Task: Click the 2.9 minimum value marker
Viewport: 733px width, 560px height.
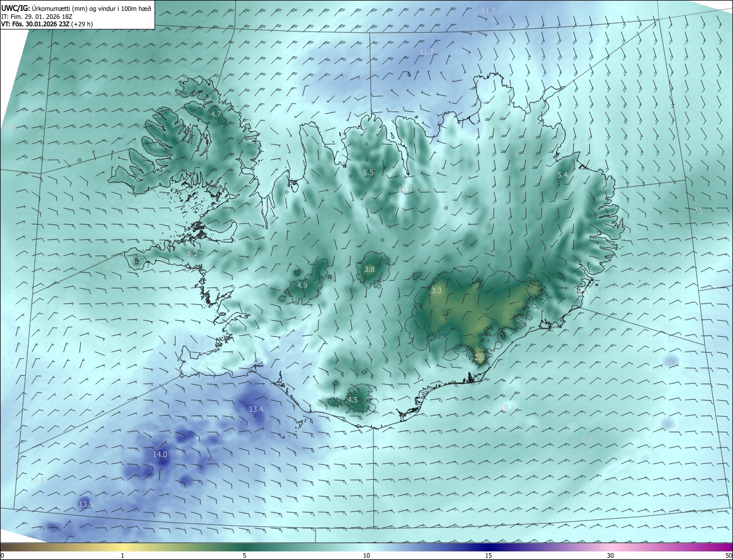Action: (x=479, y=357)
